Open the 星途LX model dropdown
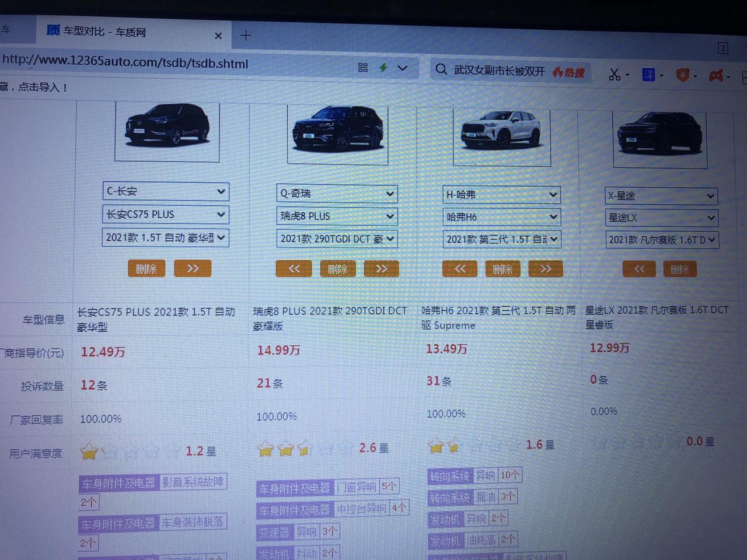The image size is (747, 560). pyautogui.click(x=661, y=218)
